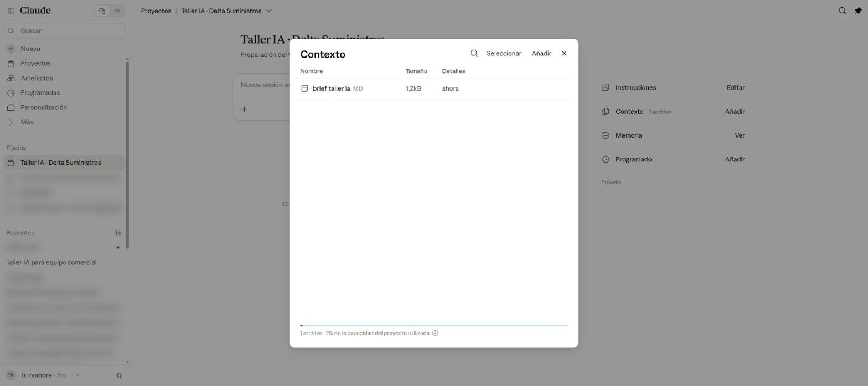Screen dimensions: 868x386
Task: Open the Tu nombre account menu
Action: pos(43,375)
